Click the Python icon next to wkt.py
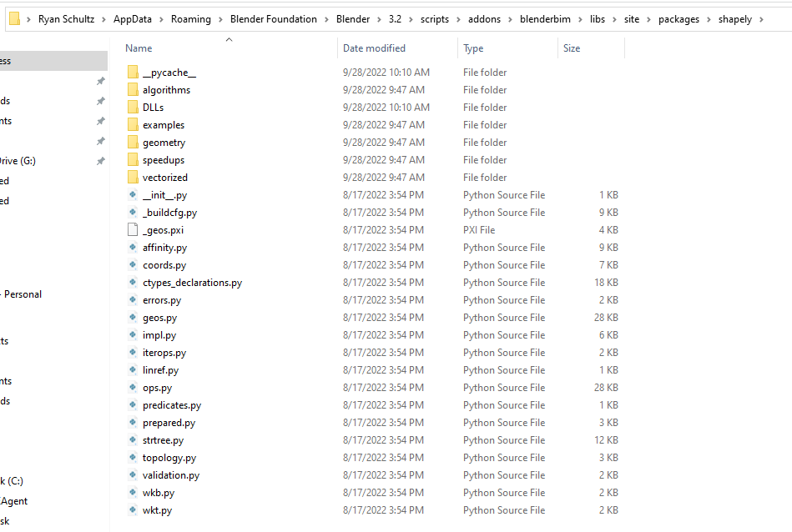The width and height of the screenshot is (792, 532). coord(133,509)
